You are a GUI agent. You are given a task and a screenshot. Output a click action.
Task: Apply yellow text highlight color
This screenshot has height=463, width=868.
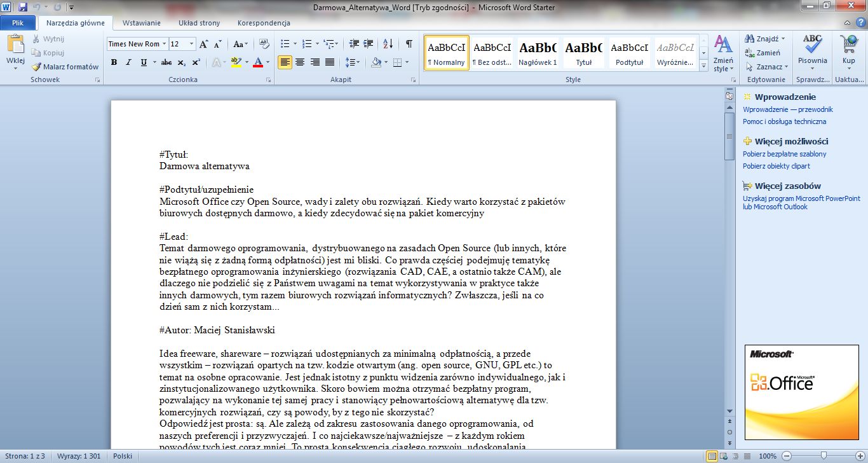pos(236,62)
